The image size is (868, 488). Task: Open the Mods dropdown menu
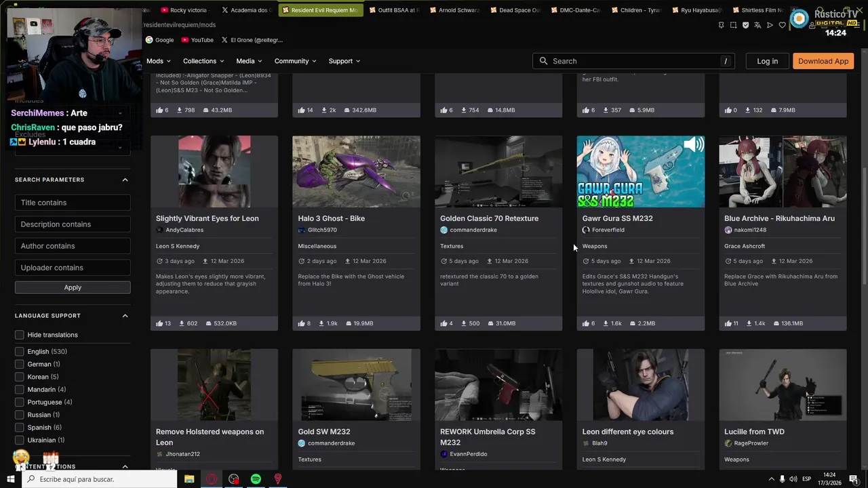click(159, 61)
